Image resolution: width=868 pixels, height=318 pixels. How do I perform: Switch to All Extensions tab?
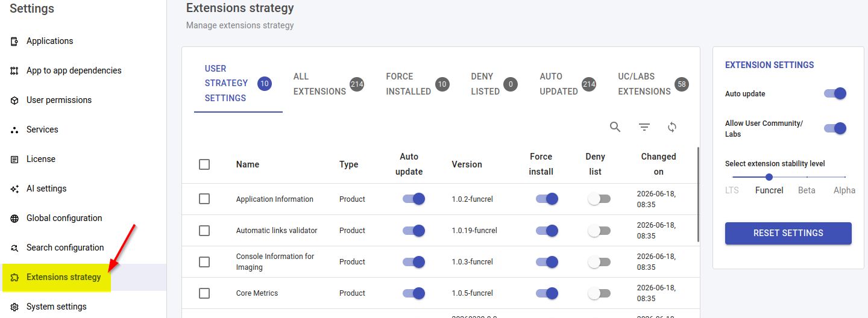click(329, 84)
